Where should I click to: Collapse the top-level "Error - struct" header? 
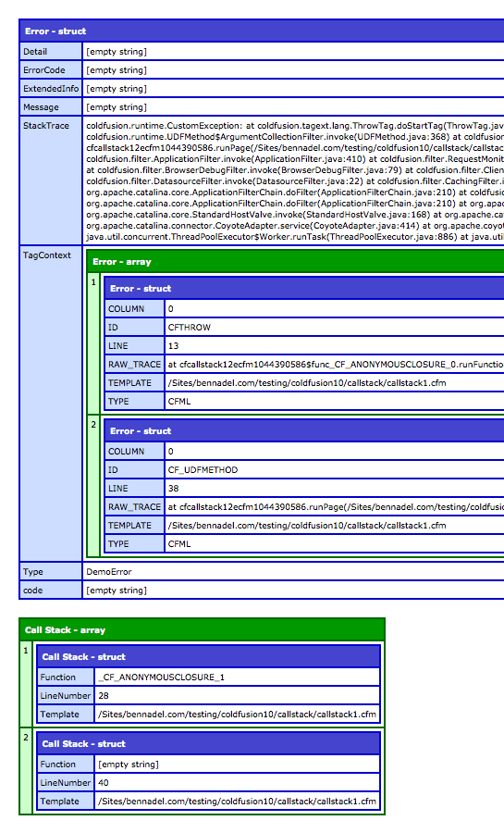coord(262,31)
